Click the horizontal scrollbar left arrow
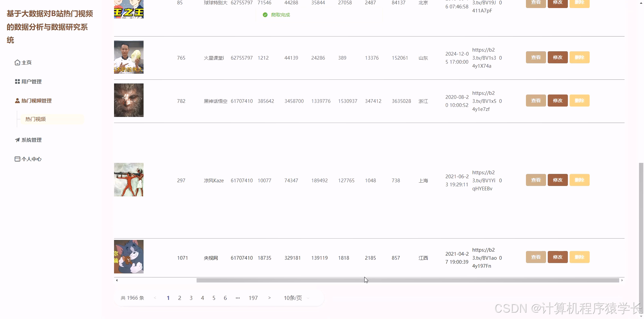The width and height of the screenshot is (644, 319). (117, 280)
